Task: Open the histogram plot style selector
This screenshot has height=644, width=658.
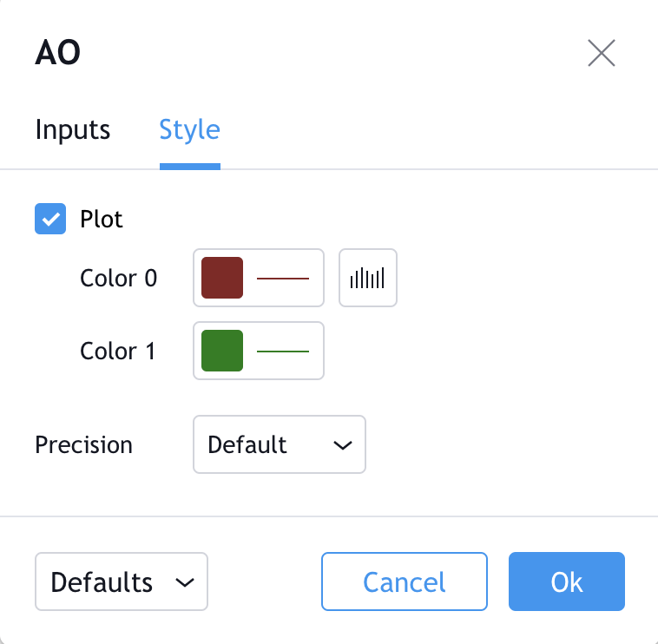Action: [367, 278]
